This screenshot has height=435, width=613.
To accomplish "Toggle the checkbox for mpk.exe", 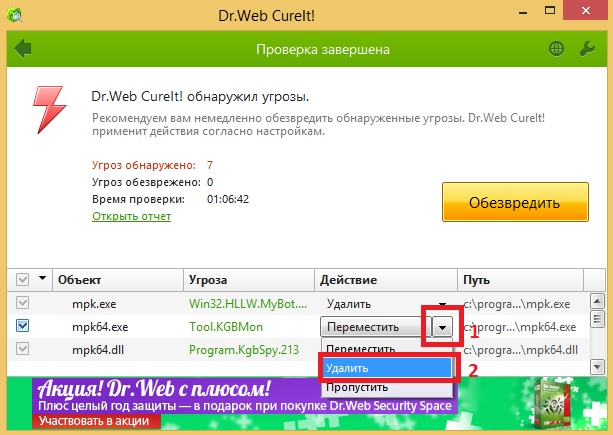I will 23,303.
